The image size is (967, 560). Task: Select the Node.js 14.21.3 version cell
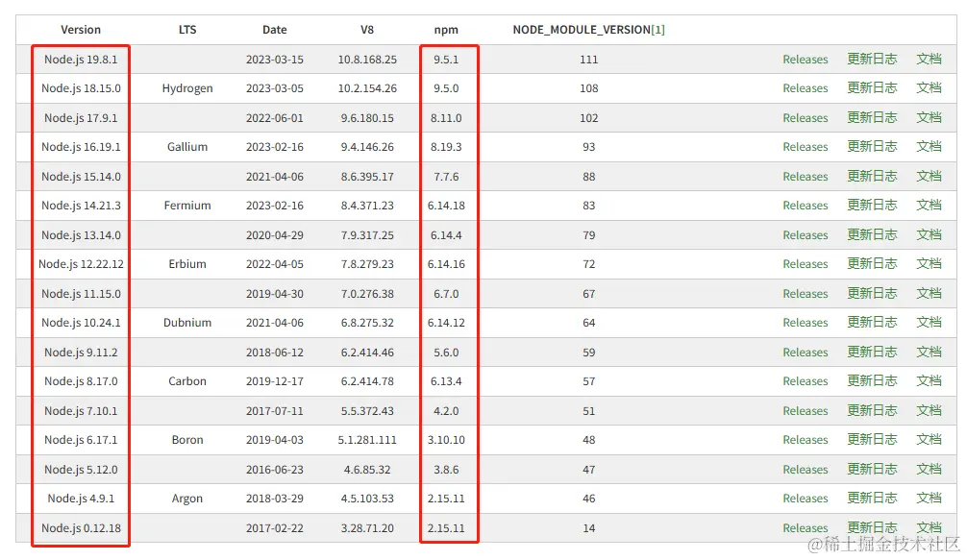pos(81,206)
